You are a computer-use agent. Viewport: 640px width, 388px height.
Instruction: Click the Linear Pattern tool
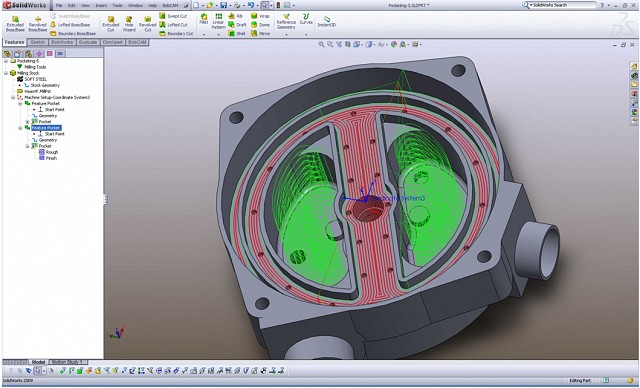tap(218, 21)
